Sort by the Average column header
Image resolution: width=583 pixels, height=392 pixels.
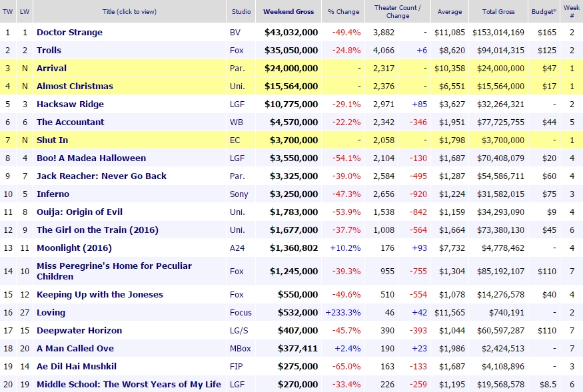click(450, 11)
